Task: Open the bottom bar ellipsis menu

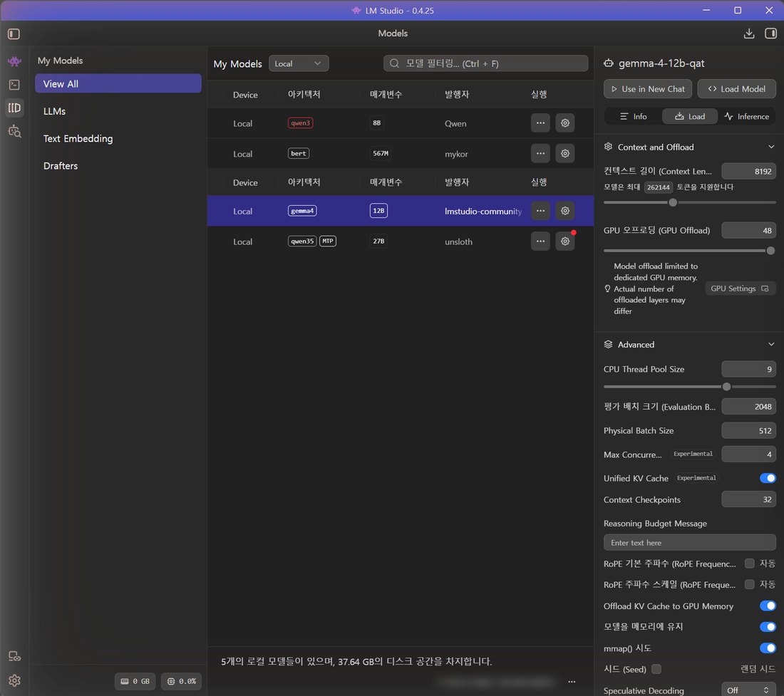Action: click(x=572, y=682)
